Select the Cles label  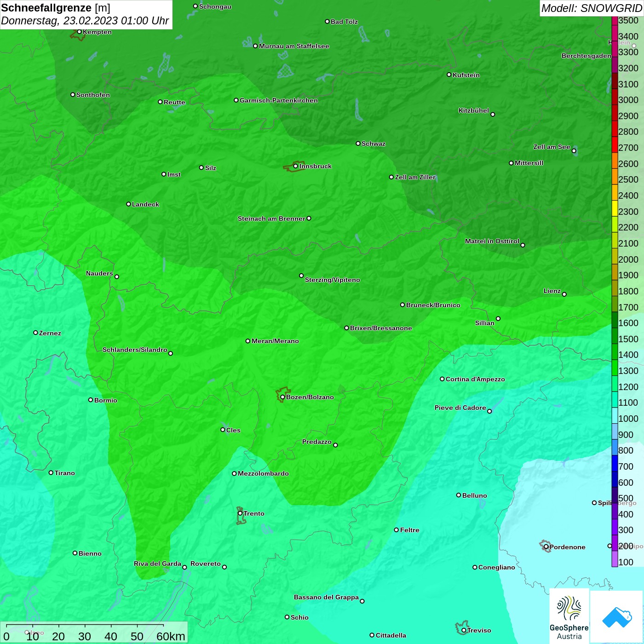click(233, 430)
